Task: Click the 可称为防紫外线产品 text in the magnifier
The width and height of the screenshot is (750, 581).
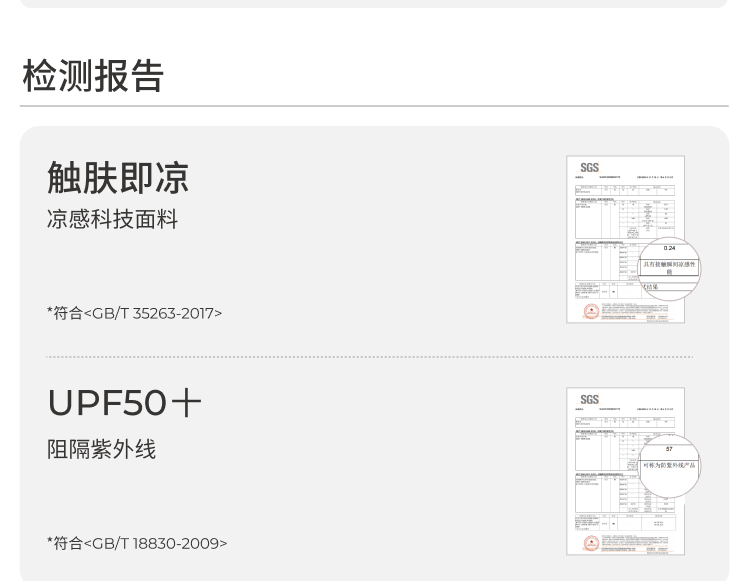Action: point(669,465)
